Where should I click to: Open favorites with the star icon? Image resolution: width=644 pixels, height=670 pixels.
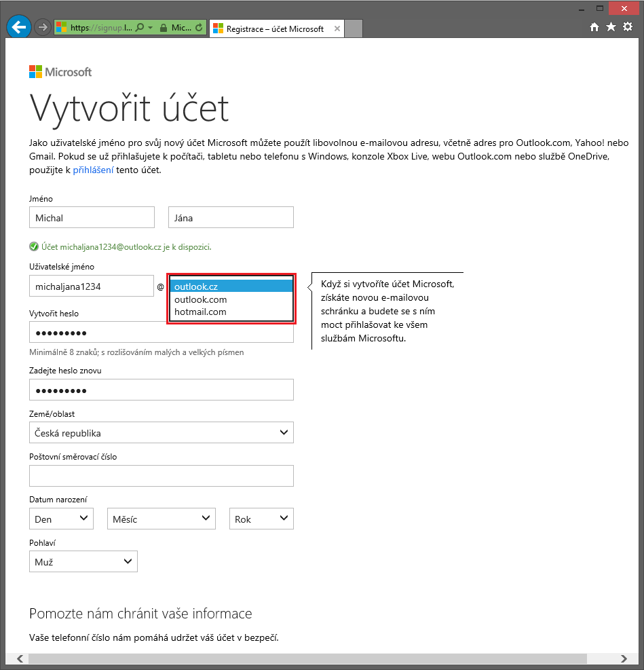611,28
